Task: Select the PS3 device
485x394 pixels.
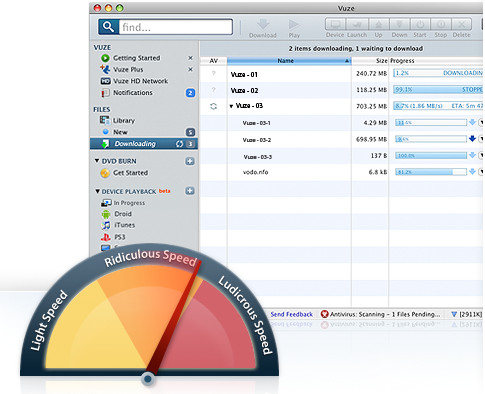Action: tap(120, 237)
